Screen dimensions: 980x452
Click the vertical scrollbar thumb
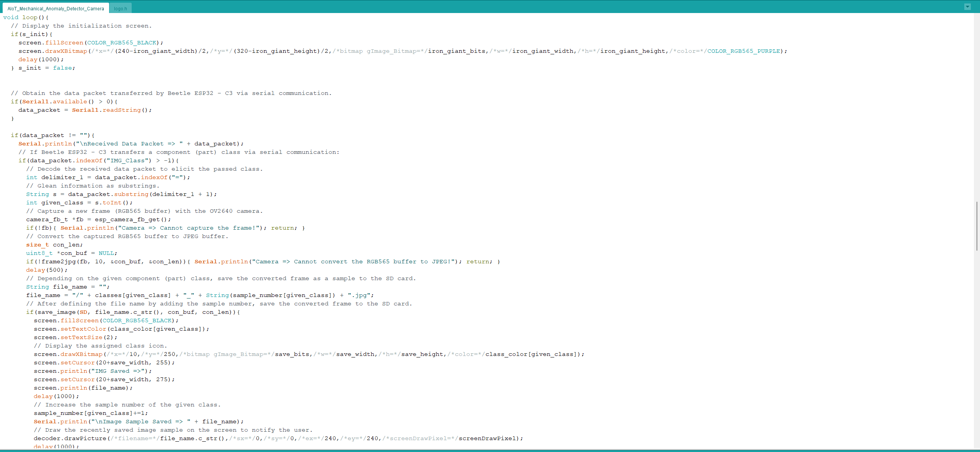[977, 226]
